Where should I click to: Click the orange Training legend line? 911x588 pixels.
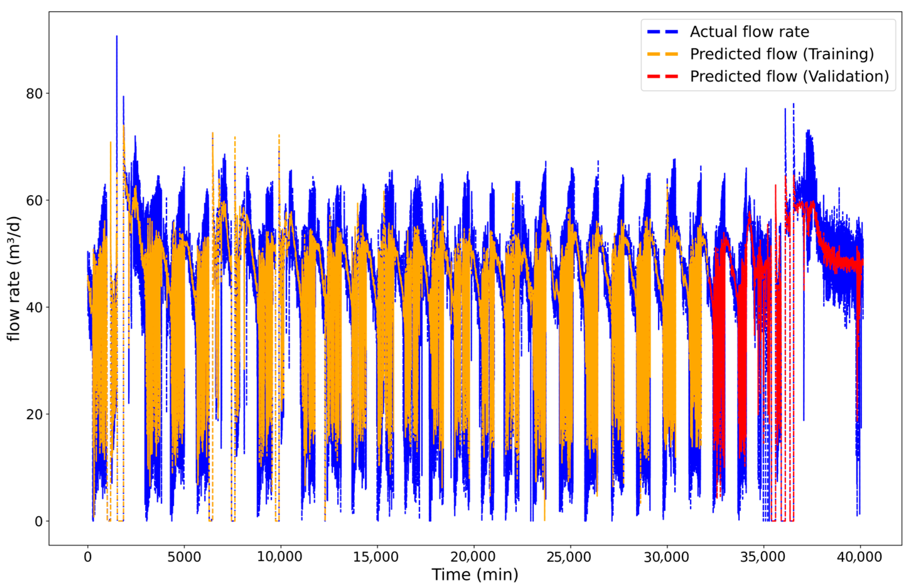[662, 54]
